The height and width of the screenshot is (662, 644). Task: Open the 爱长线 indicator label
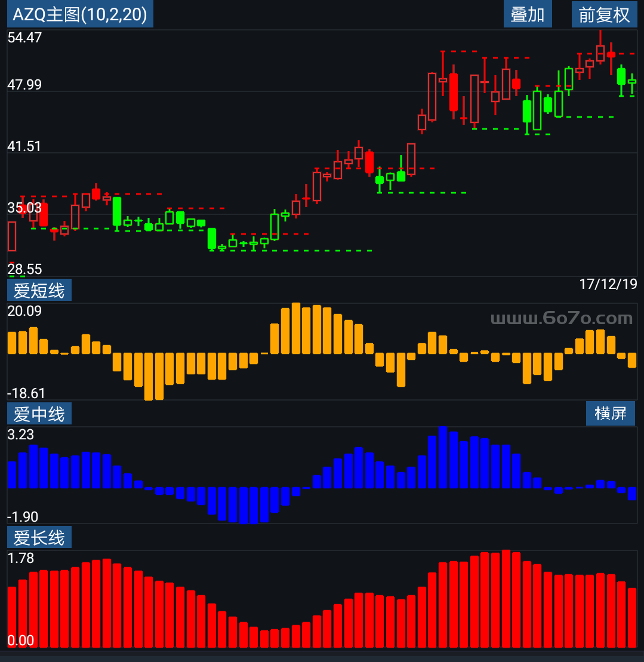coord(39,537)
